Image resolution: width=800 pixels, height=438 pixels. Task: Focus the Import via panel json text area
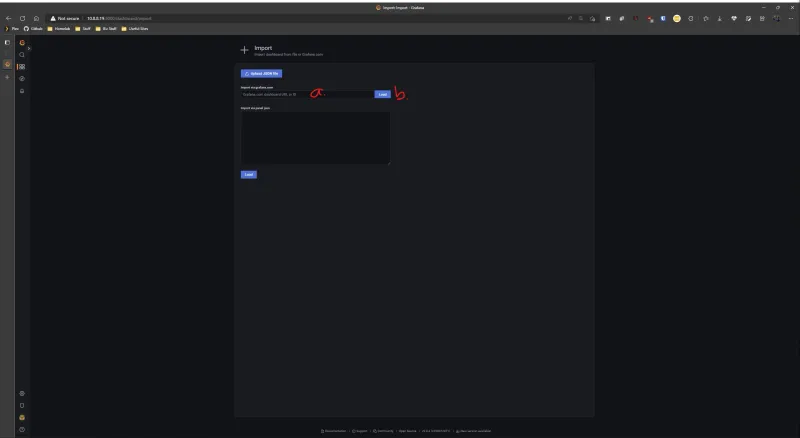point(315,138)
